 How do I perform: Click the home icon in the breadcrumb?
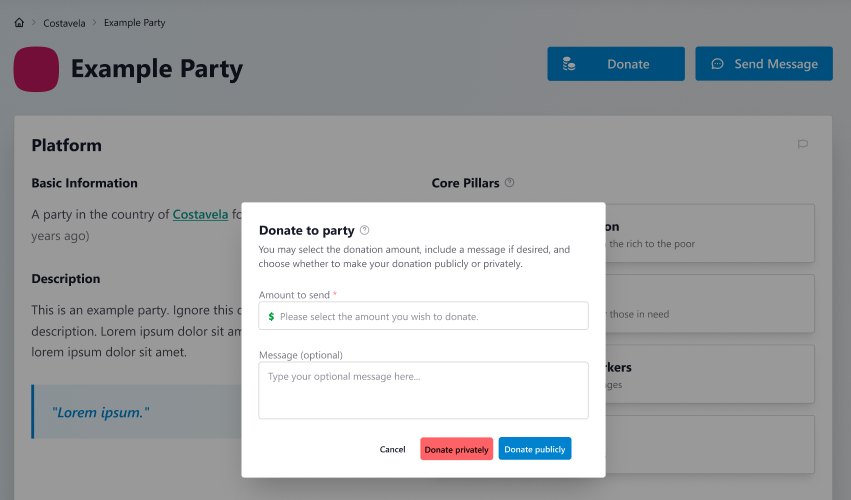[x=19, y=22]
